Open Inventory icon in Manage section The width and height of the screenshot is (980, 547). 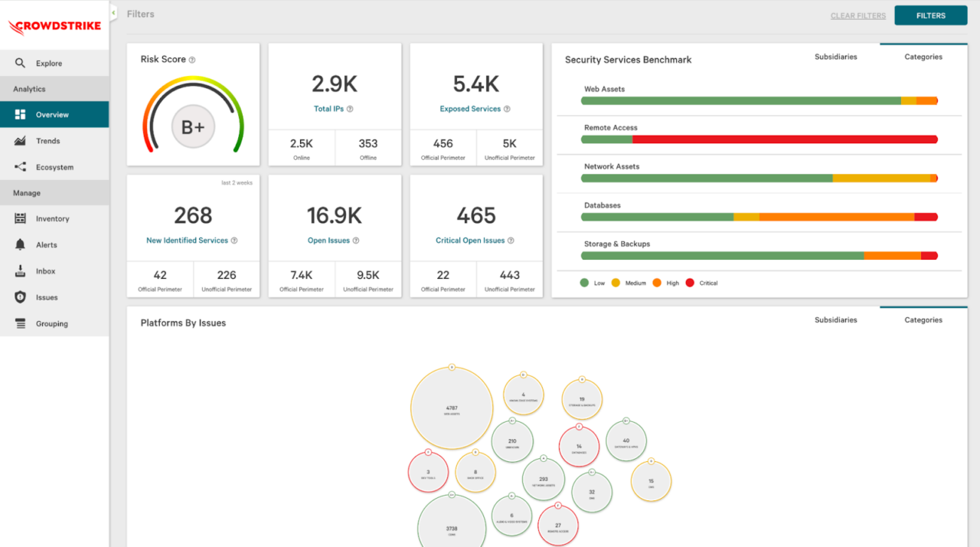21,219
